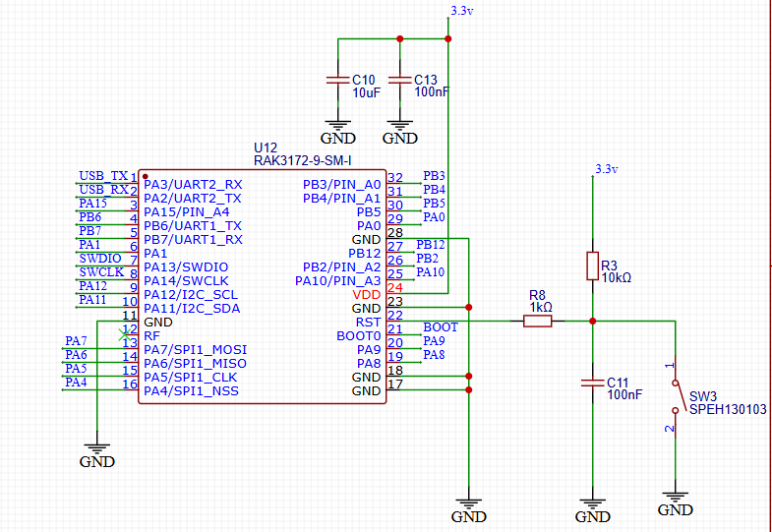Click the C11 100nF capacitor symbol

pos(592,384)
